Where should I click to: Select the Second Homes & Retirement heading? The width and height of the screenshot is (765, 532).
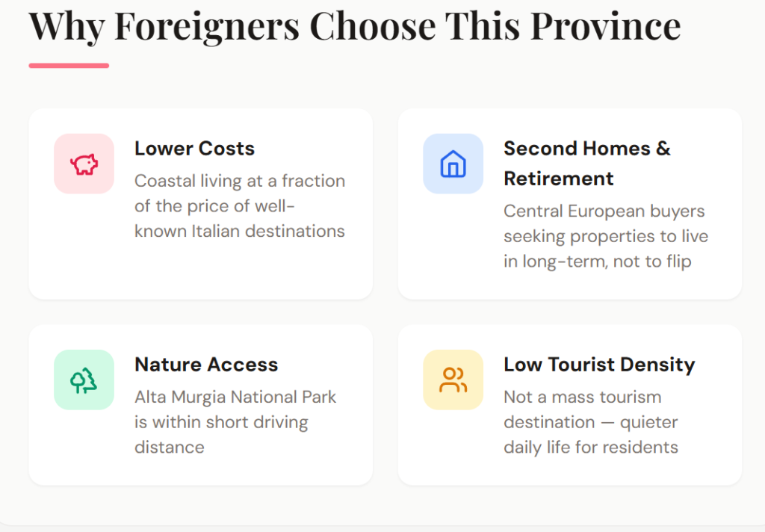[586, 163]
